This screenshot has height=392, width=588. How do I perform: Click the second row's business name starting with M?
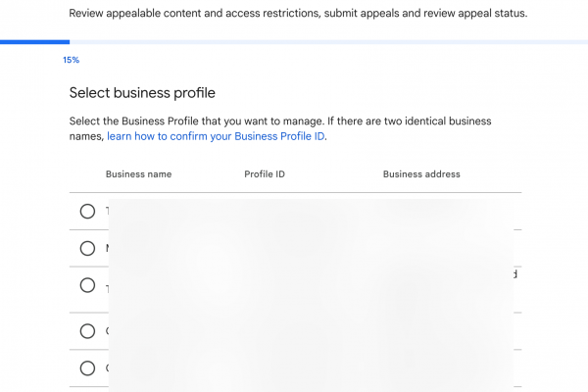pyautogui.click(x=108, y=248)
